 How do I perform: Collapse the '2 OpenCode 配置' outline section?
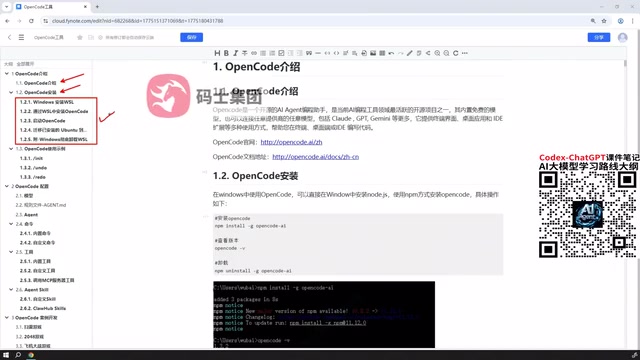(x=7, y=186)
